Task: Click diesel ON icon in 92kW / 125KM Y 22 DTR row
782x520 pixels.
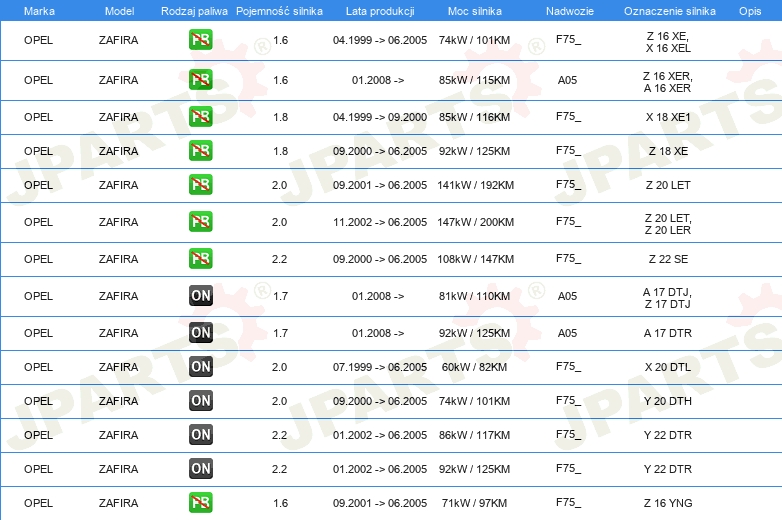Action: (x=200, y=468)
